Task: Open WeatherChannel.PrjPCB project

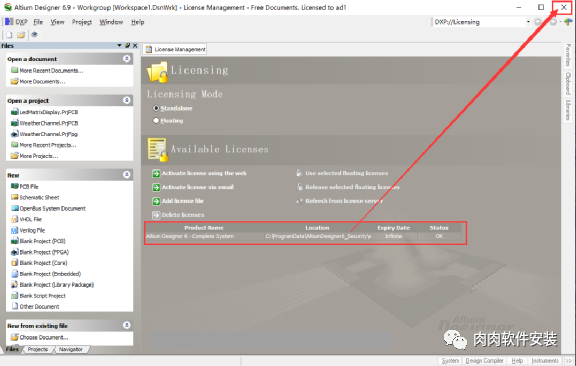Action: [x=44, y=123]
